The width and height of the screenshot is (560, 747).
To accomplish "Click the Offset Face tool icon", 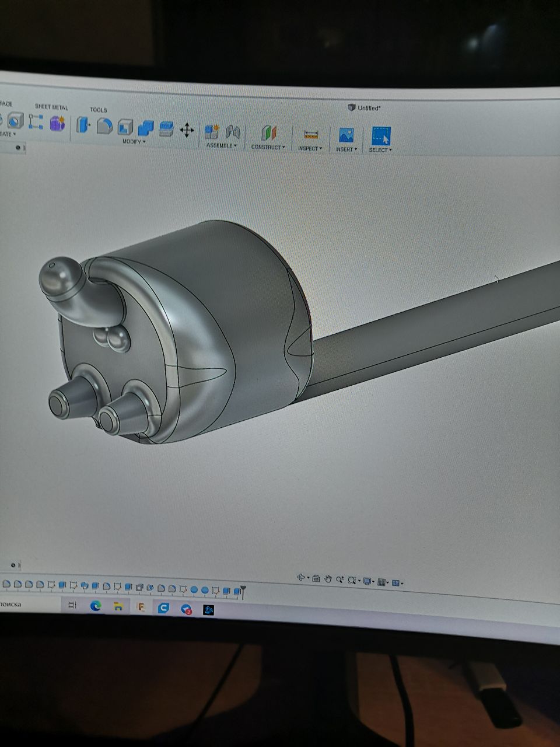I will pos(166,128).
